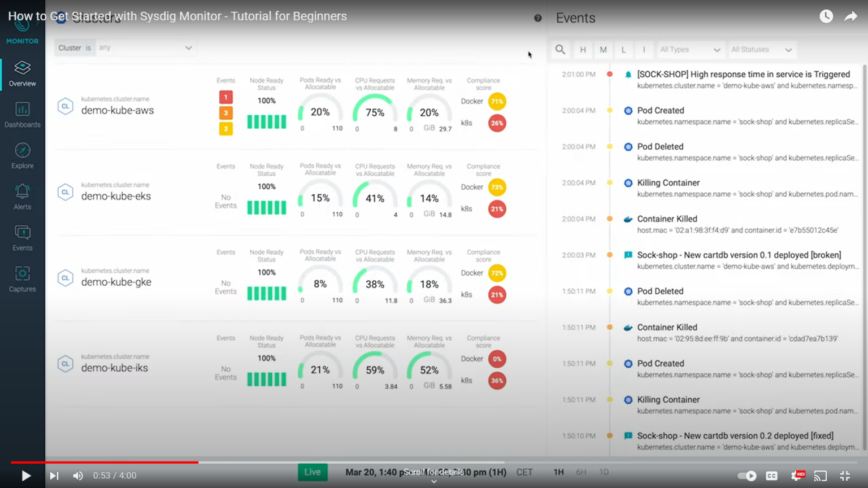Toggle the autoplay switch
The image size is (868, 488).
point(747,476)
